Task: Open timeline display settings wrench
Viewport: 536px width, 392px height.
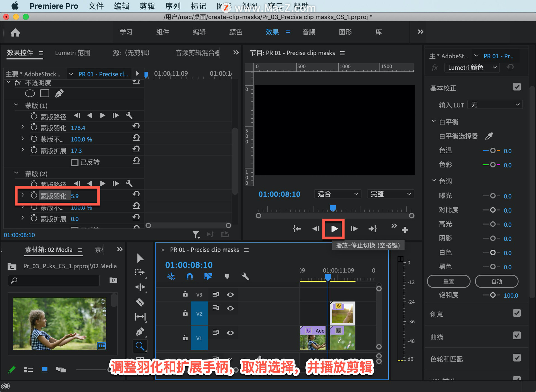Action: 245,276
